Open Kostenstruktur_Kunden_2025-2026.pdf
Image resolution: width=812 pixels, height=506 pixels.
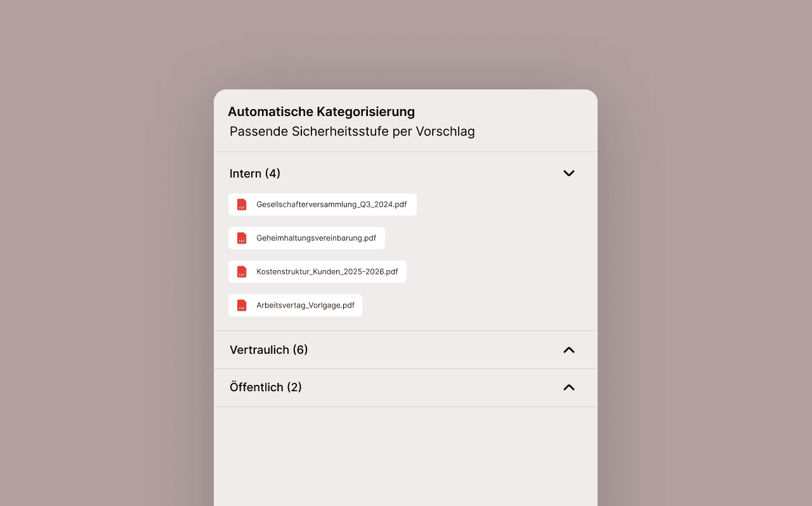[x=317, y=271]
